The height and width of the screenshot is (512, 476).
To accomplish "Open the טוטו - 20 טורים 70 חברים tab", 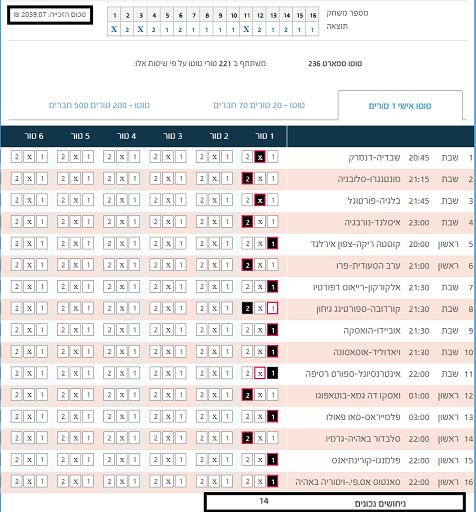I will (259, 105).
